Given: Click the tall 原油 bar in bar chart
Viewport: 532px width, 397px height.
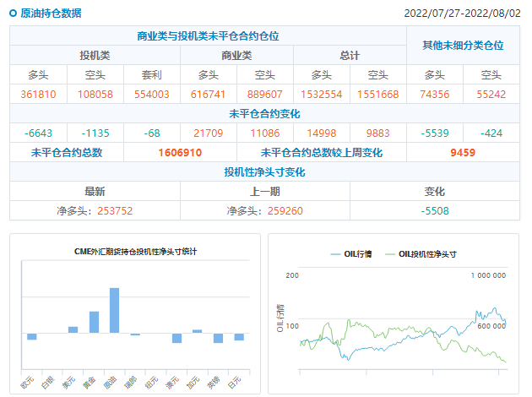Looking at the screenshot, I should pos(114,311).
